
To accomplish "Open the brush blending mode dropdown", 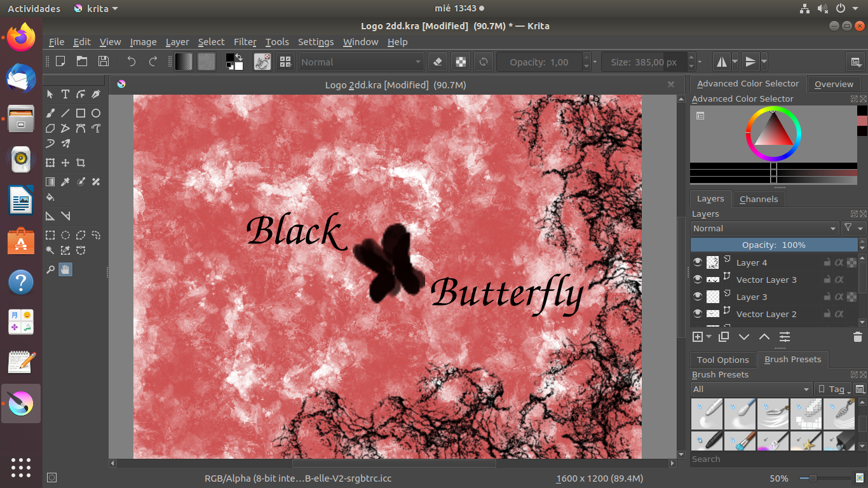I will point(360,62).
